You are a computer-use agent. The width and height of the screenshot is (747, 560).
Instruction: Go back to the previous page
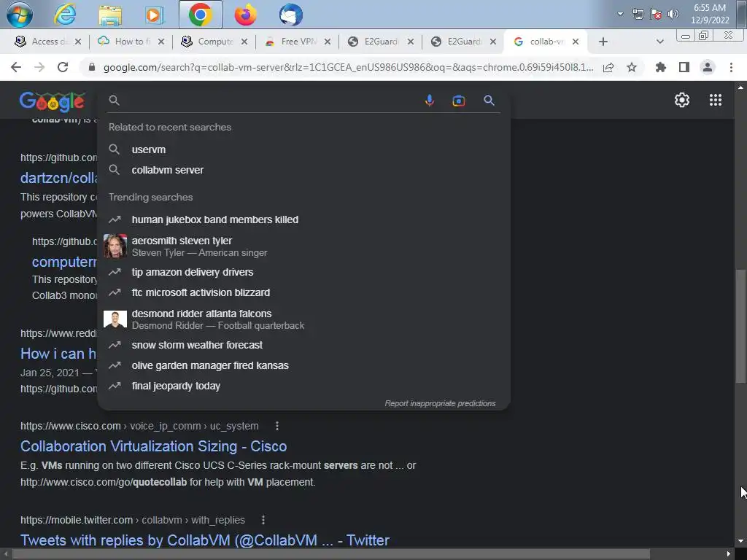16,67
